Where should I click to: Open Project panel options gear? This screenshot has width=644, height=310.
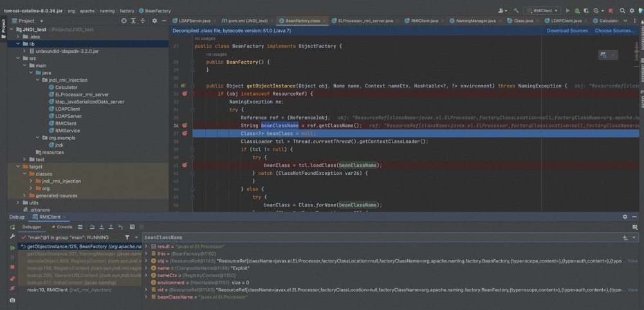coord(154,21)
